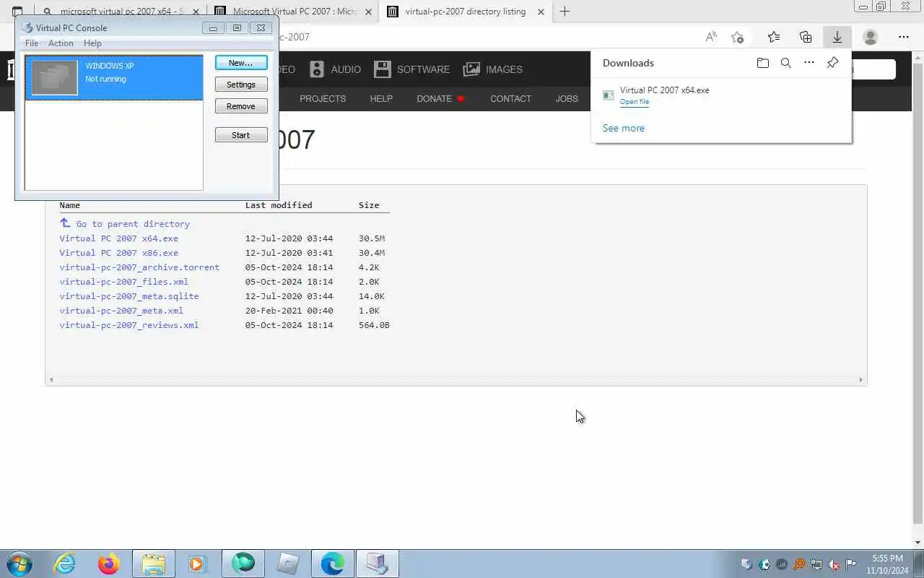This screenshot has width=924, height=578.
Task: Open the Action menu in Virtual PC Console
Action: pos(61,43)
